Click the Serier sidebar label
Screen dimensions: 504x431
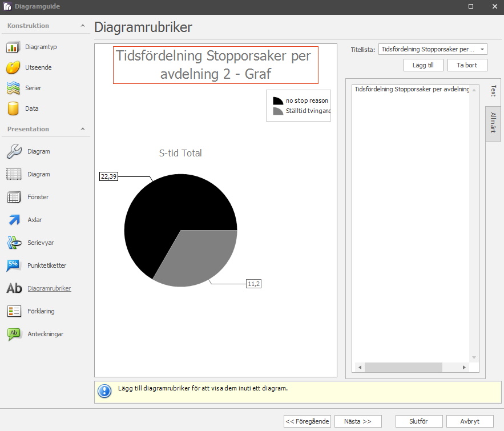33,88
